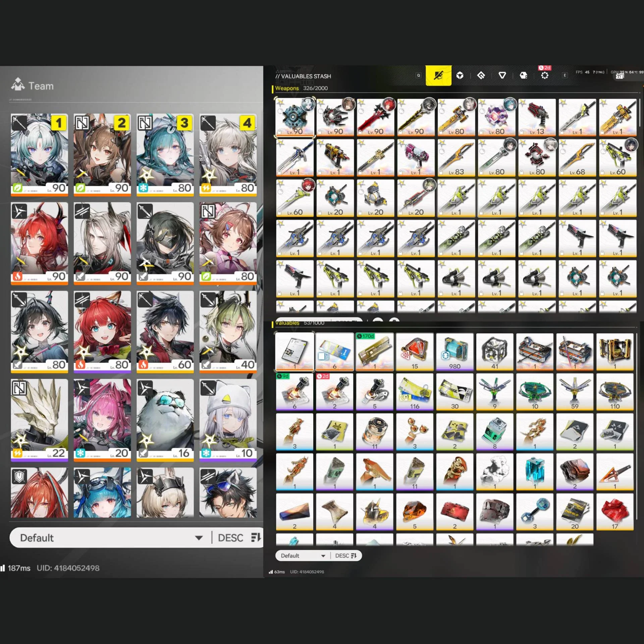Select the Endfield booklet item with count 20
This screenshot has height=644, width=644.
[575, 512]
